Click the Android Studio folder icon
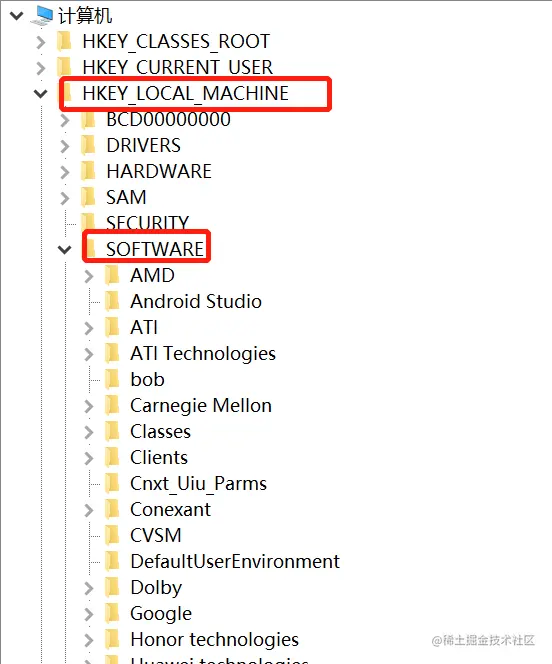Image resolution: width=552 pixels, height=664 pixels. [112, 302]
